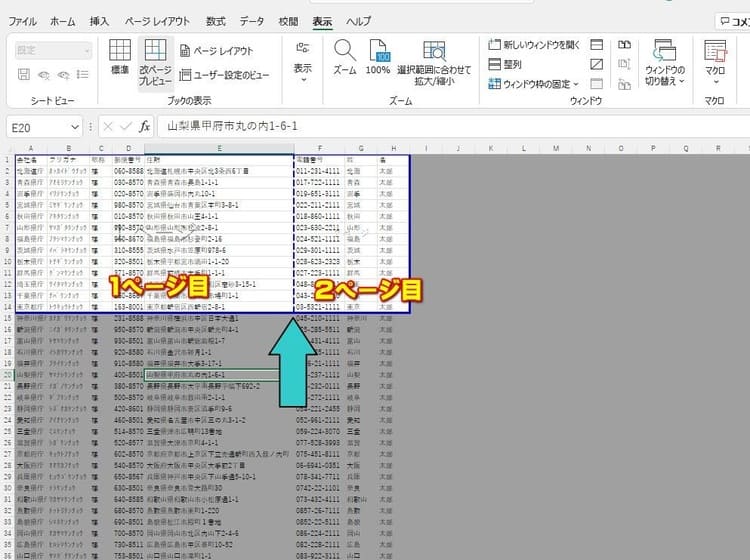Screen dimensions: 750x560
Task: Confirm entry with checkmark icon
Action: tap(126, 127)
